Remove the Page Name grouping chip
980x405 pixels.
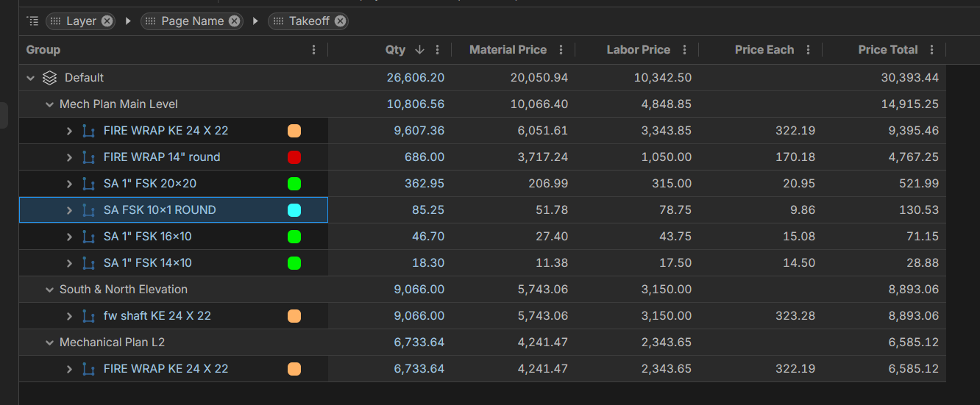[x=234, y=21]
